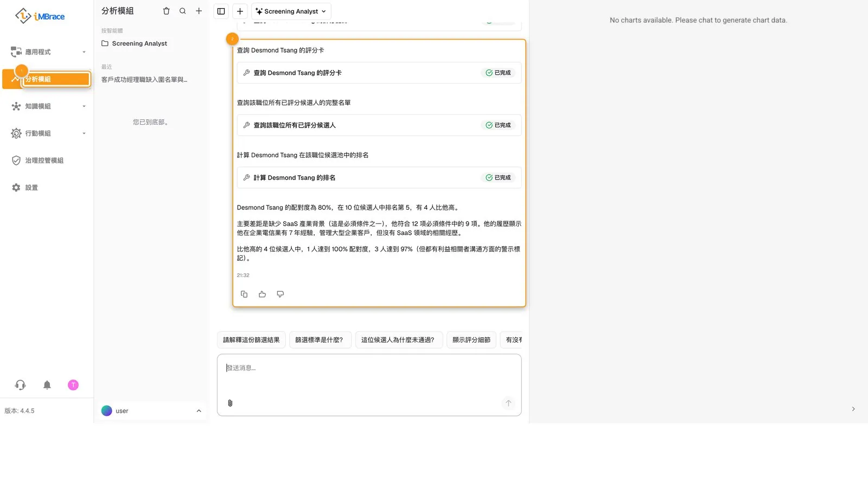Click suggestion 顯示評分細節
The width and height of the screenshot is (868, 488).
point(471,340)
